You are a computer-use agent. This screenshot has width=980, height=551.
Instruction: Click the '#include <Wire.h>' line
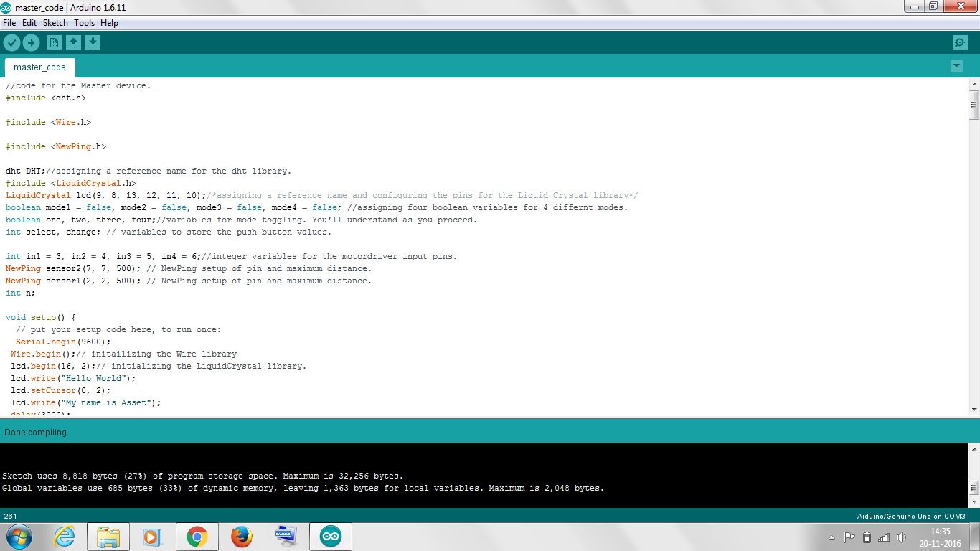click(48, 122)
